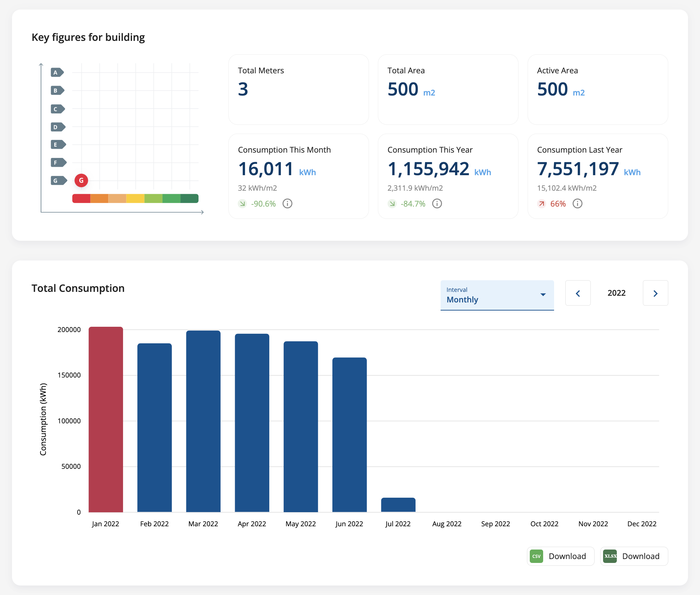Click the 2022 year label
The width and height of the screenshot is (700, 595).
[616, 293]
